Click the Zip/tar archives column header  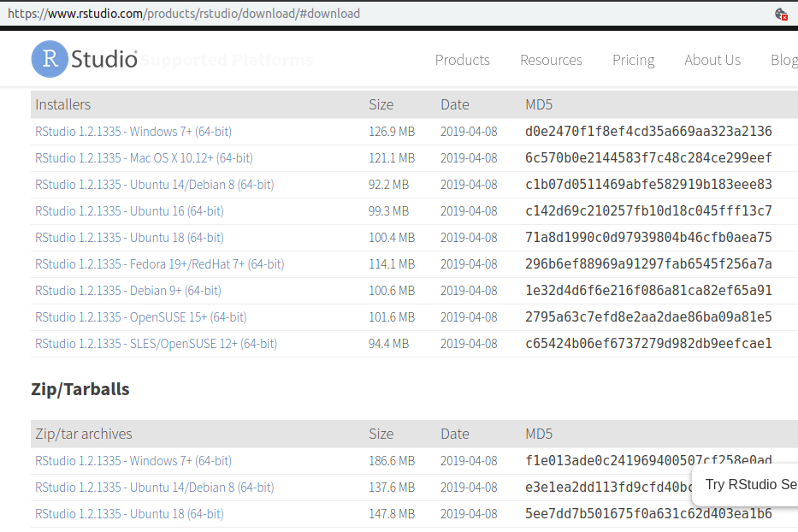[x=84, y=434]
